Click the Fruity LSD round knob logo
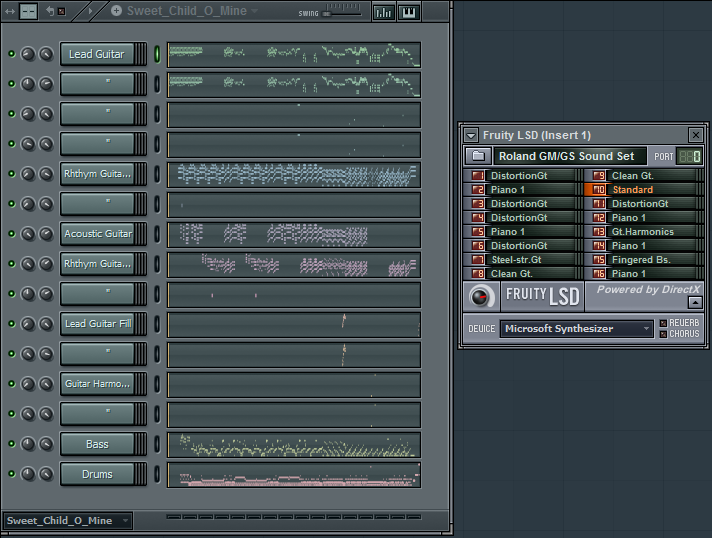 coord(480,296)
